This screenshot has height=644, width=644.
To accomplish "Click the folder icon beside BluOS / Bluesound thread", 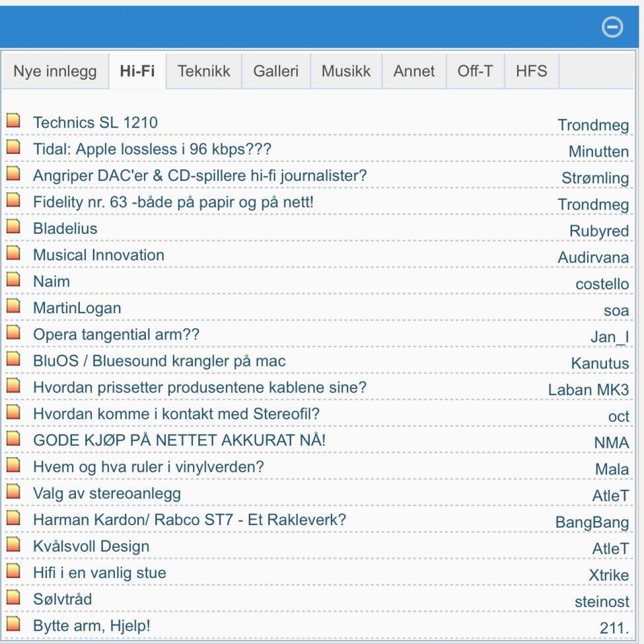I will click(x=13, y=359).
